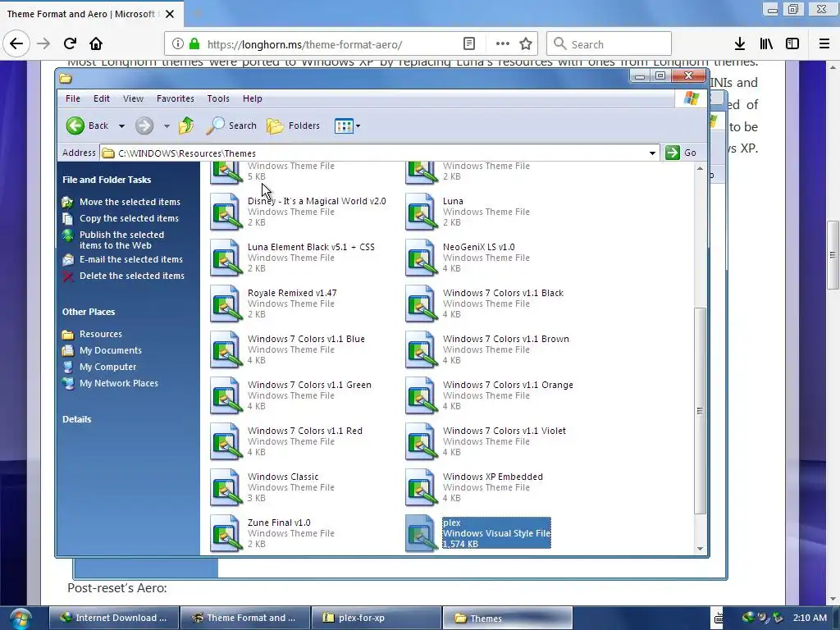Click the plex Visual Style file icon
The height and width of the screenshot is (630, 840).
point(421,534)
